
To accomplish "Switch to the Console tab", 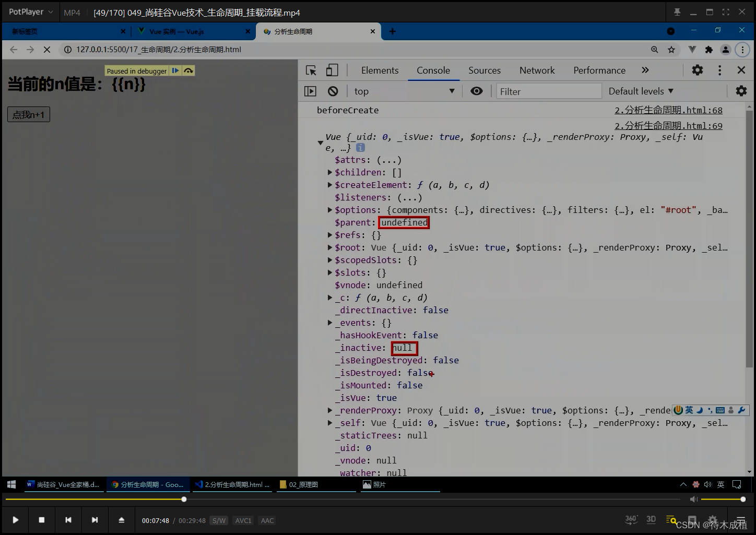I will (433, 70).
